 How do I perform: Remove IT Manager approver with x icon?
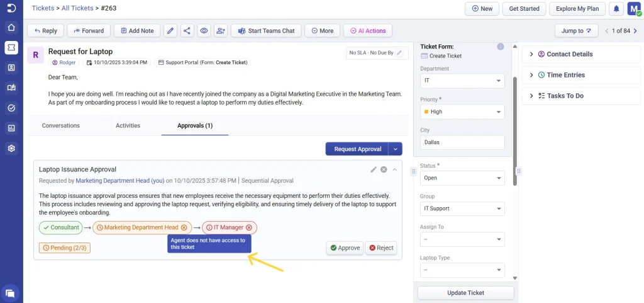[x=249, y=227]
